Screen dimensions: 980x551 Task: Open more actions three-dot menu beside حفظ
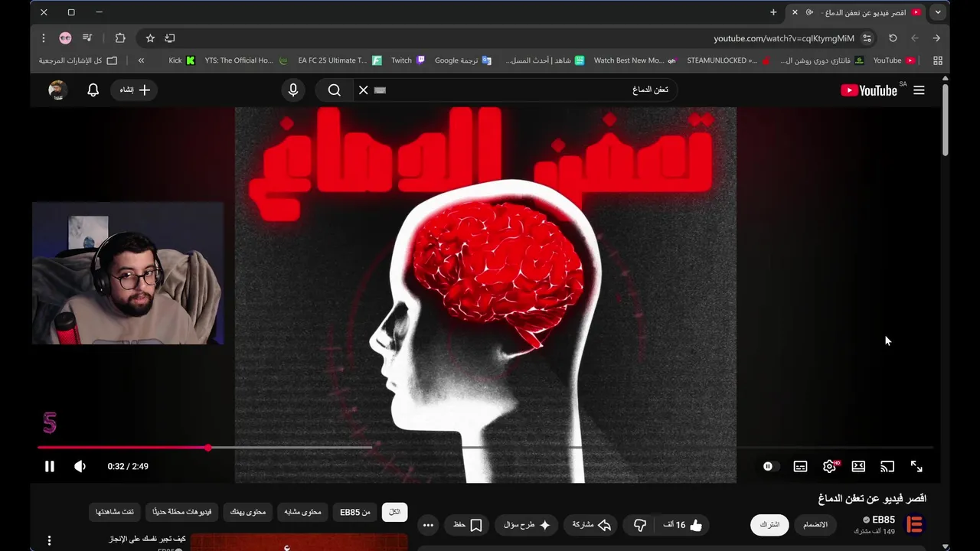428,525
